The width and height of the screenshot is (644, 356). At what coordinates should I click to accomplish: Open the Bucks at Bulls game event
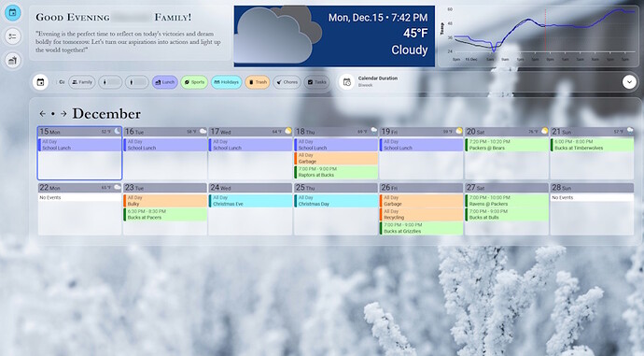pos(507,214)
